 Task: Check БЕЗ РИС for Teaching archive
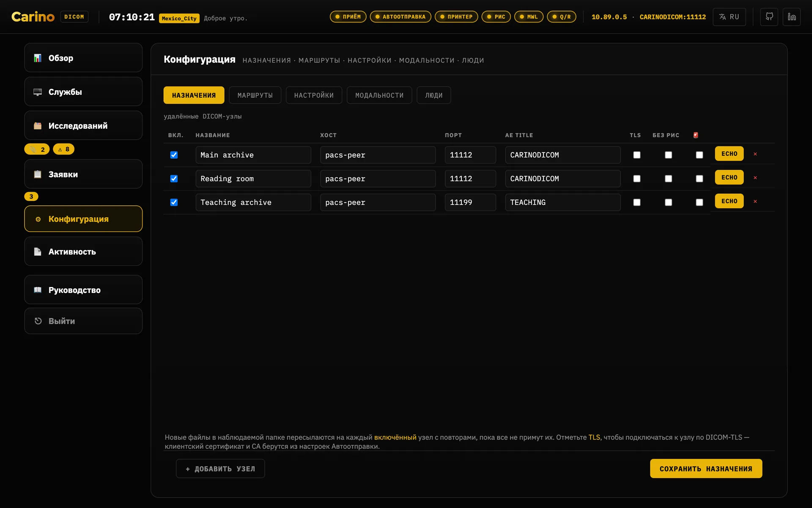click(x=669, y=202)
